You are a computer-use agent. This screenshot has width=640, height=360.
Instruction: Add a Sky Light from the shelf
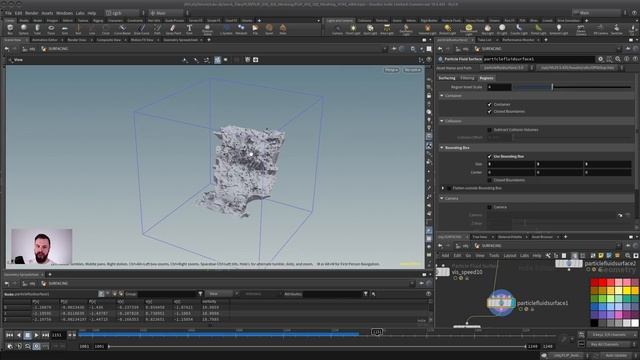pos(487,29)
